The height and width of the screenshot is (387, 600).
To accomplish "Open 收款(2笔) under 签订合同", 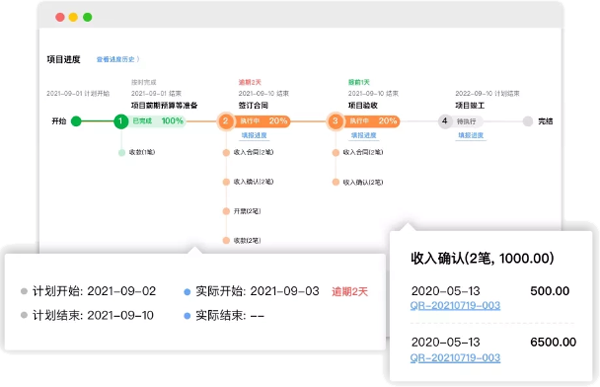I will [247, 241].
